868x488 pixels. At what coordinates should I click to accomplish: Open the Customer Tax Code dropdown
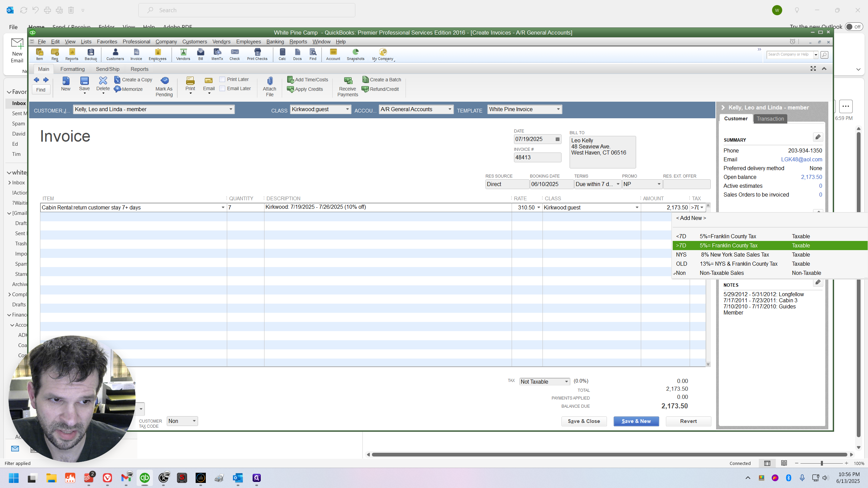194,421
